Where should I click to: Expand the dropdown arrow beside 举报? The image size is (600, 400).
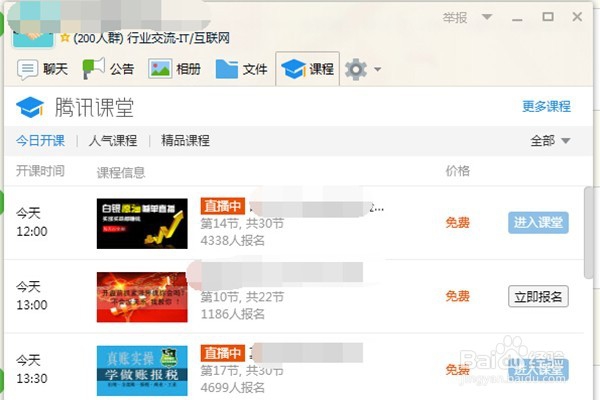487,17
